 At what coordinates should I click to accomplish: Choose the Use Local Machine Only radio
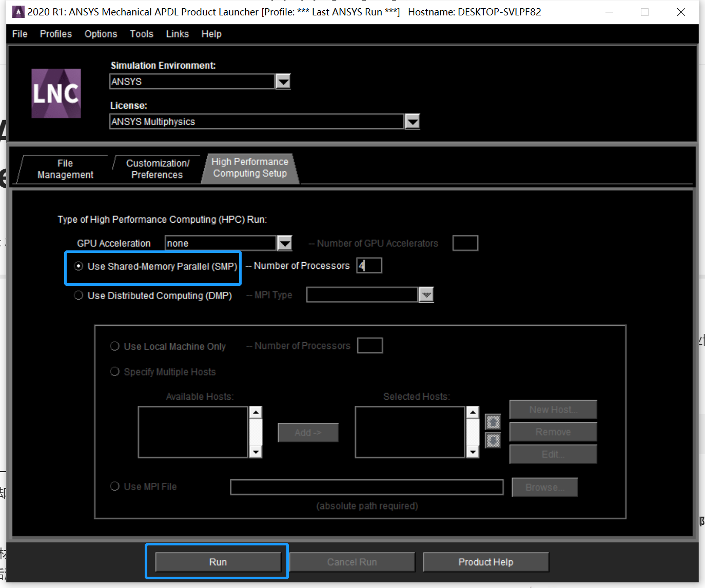(x=115, y=346)
